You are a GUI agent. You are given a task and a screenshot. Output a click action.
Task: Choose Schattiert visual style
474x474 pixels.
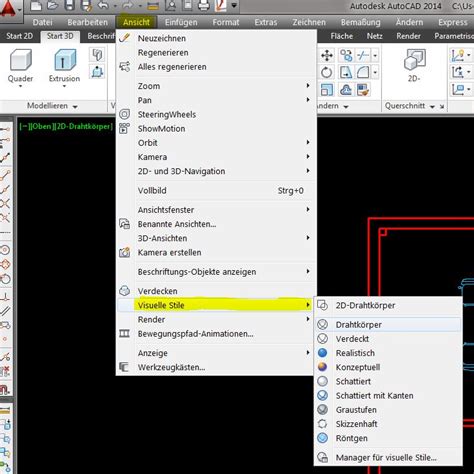coord(388,381)
